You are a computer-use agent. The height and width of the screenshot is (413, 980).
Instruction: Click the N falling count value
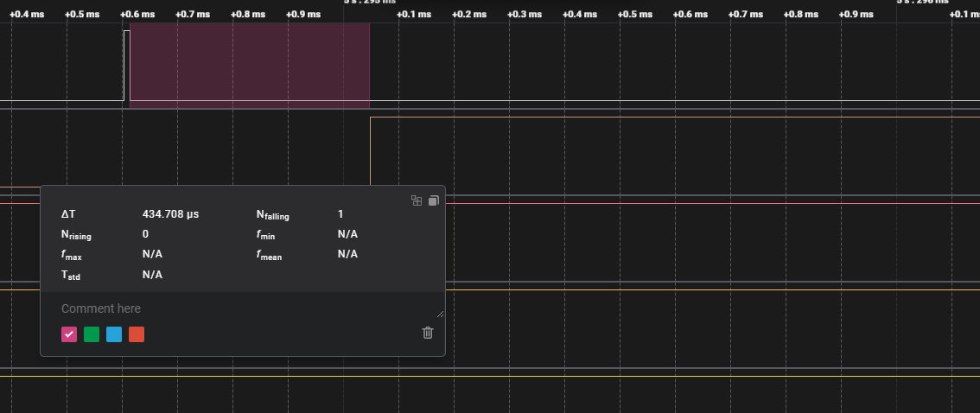click(x=340, y=213)
